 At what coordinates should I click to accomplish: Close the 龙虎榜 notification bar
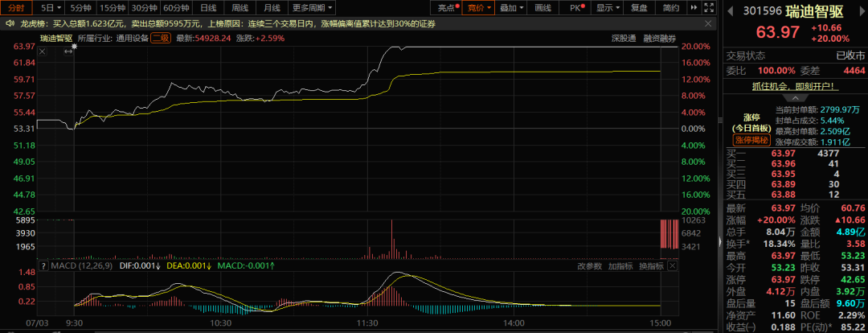(708, 23)
